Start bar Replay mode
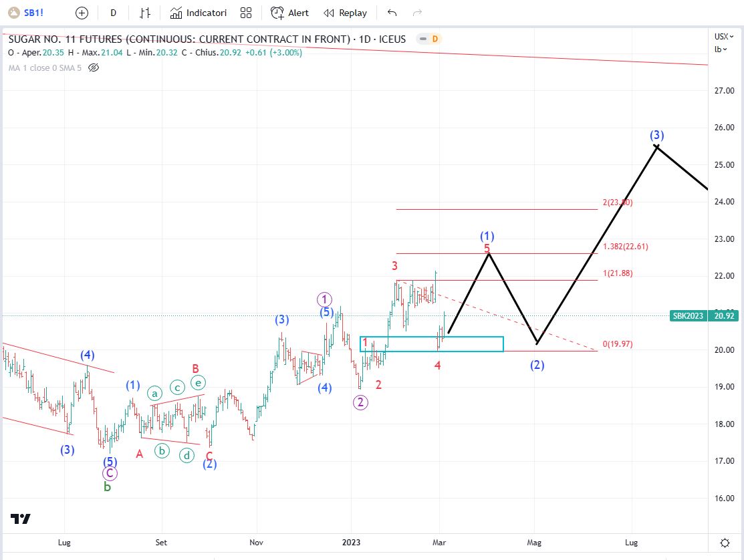 pos(345,13)
